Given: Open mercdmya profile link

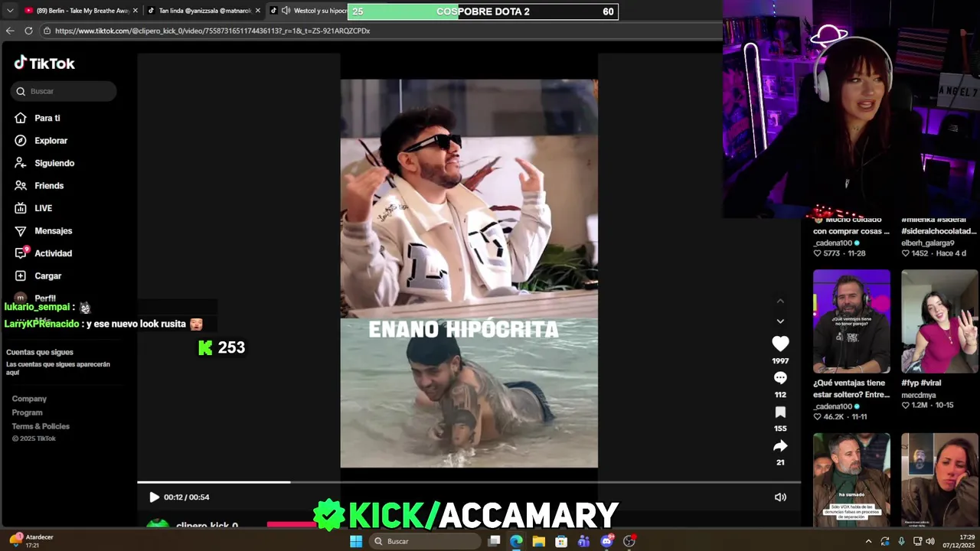Looking at the screenshot, I should (x=918, y=395).
